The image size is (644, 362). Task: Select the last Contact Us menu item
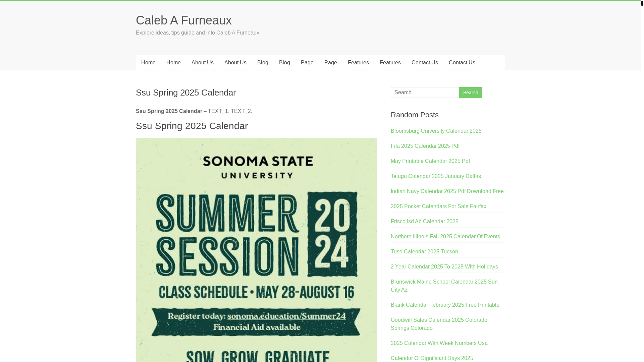click(462, 63)
